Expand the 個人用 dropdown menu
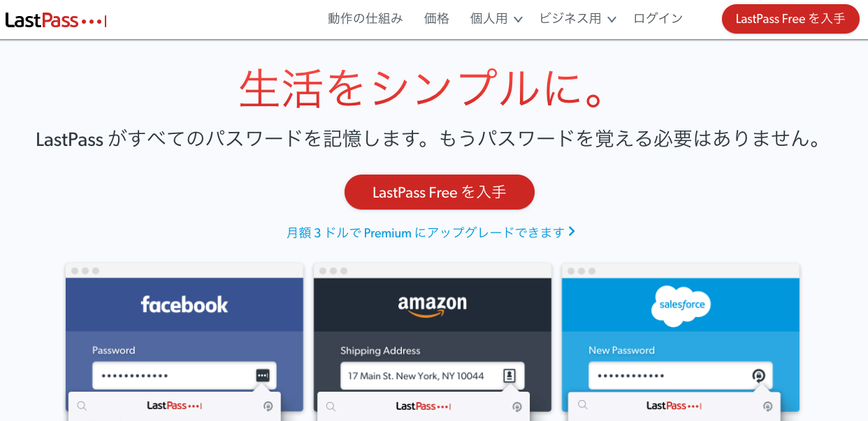This screenshot has height=421, width=868. [496, 19]
